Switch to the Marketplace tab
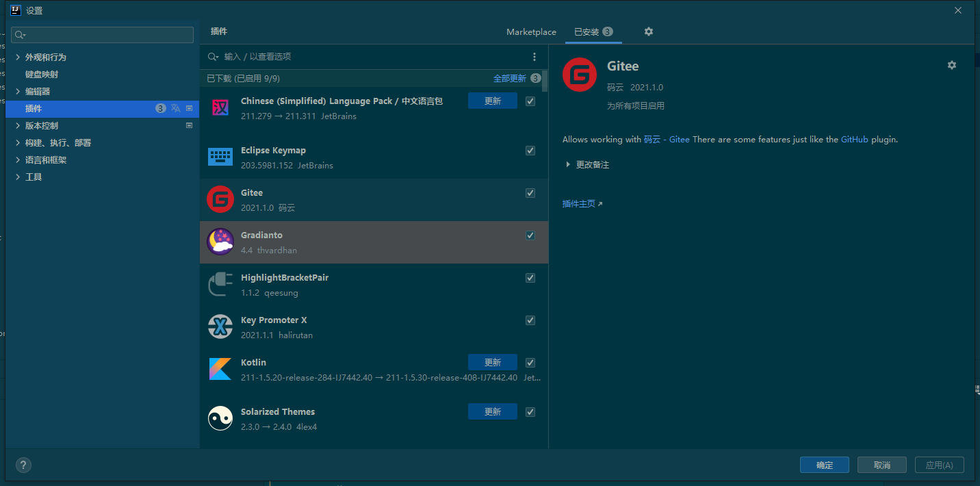The height and width of the screenshot is (486, 980). [531, 31]
